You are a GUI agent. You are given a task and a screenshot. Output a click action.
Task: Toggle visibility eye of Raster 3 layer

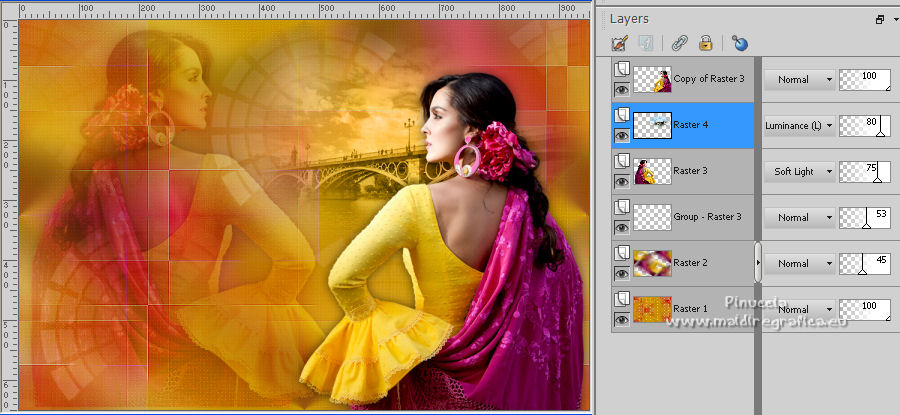pos(622,181)
